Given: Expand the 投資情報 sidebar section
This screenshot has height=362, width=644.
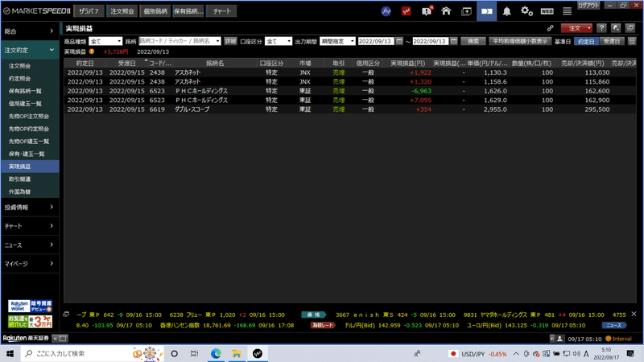Looking at the screenshot, I should coord(29,208).
